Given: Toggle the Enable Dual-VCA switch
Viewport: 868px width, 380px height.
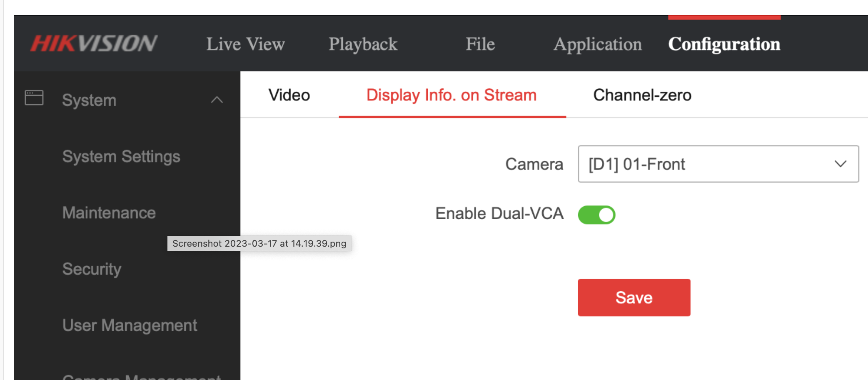Looking at the screenshot, I should 596,215.
